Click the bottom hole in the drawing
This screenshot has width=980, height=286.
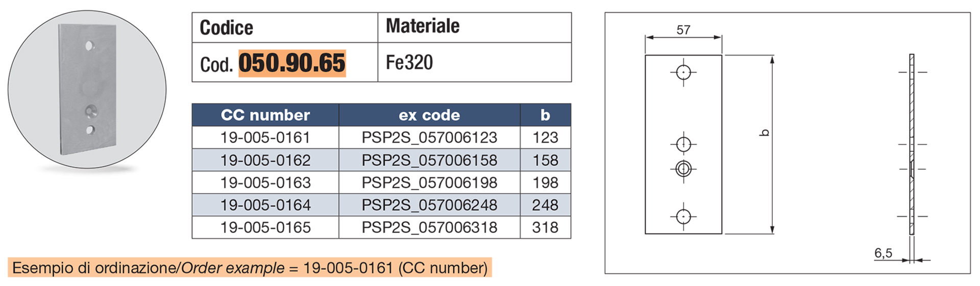(683, 217)
